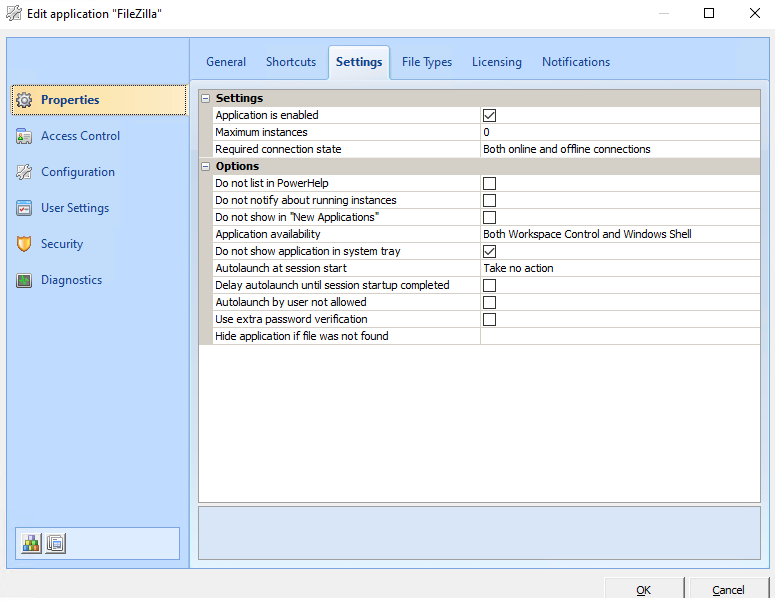Viewport: 775px width, 601px height.
Task: Click the Security shield icon
Action: (24, 244)
